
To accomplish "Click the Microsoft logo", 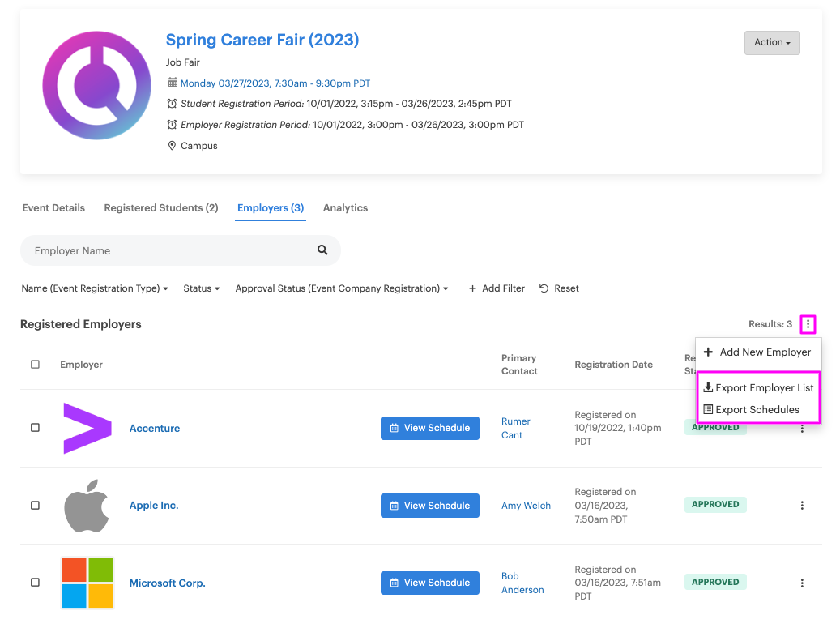I will [x=87, y=583].
